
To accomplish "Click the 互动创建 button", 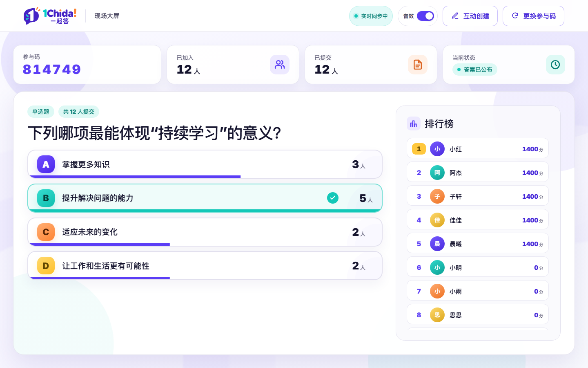I will 470,16.
